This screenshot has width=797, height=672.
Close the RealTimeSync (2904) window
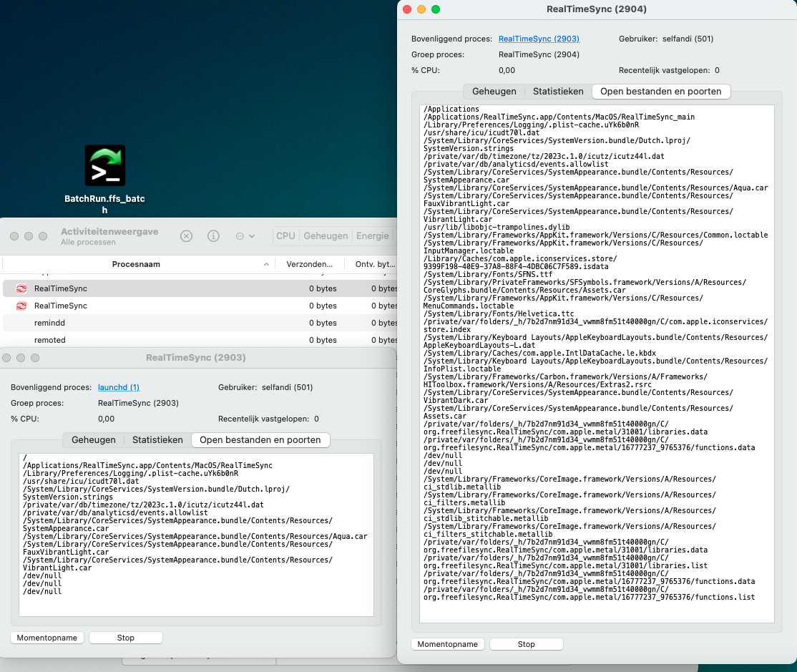pos(407,9)
